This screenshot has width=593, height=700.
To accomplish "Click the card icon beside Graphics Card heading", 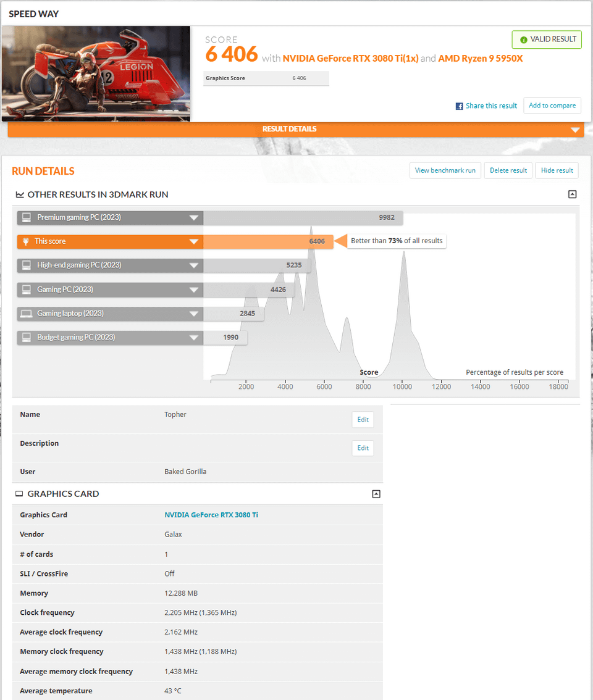I will tap(19, 494).
